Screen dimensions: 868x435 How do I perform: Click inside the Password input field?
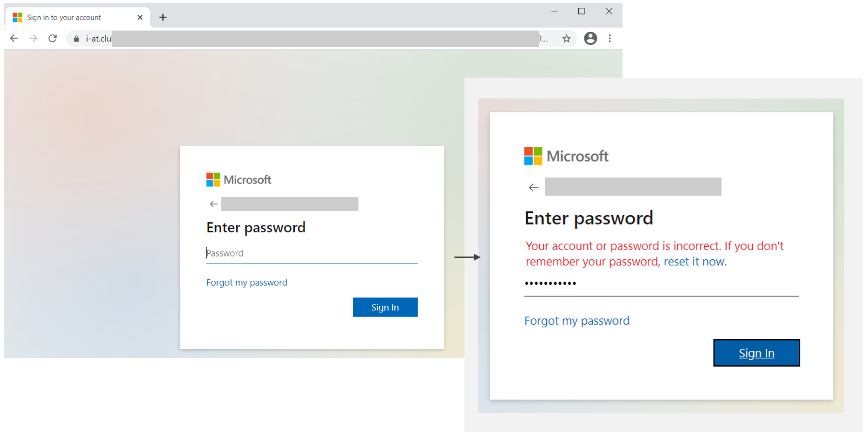311,253
